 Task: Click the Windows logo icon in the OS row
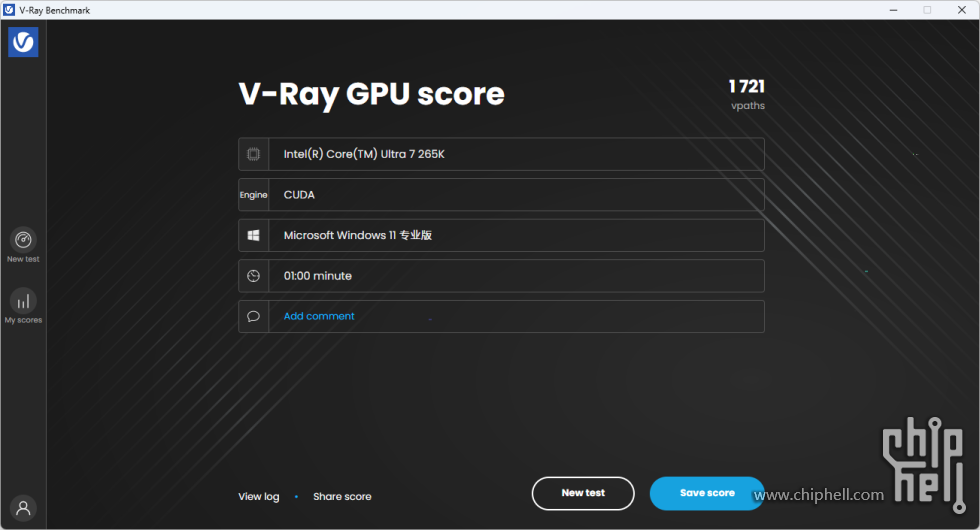[253, 235]
